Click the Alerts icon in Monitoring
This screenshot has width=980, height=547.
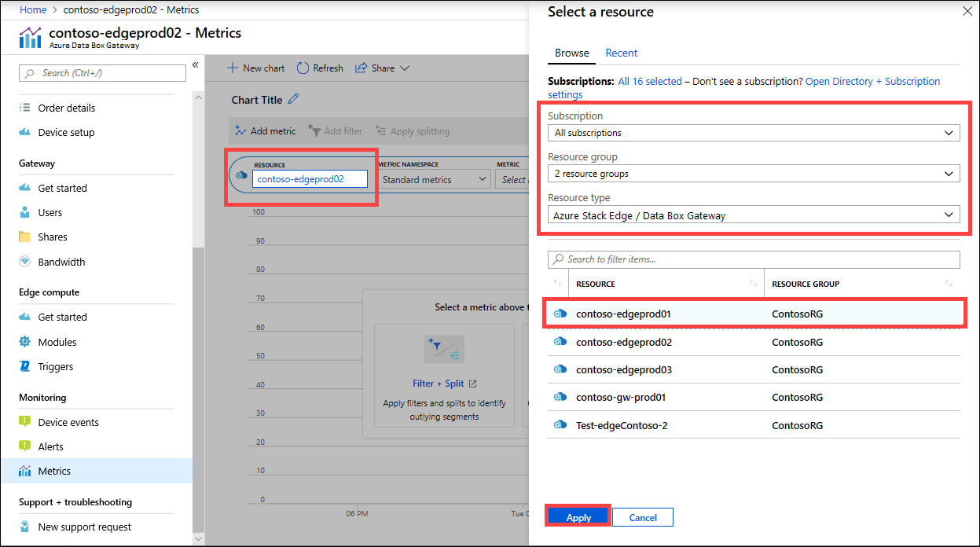[x=24, y=446]
